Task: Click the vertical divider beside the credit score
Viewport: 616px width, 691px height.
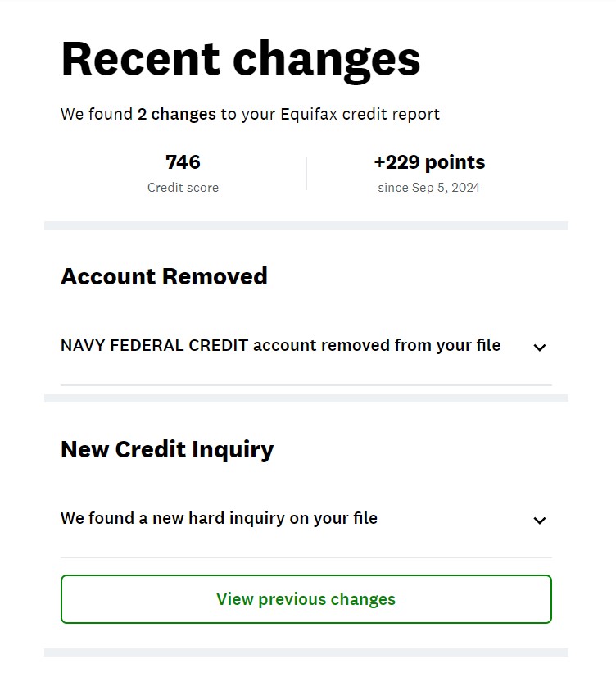Action: point(306,174)
